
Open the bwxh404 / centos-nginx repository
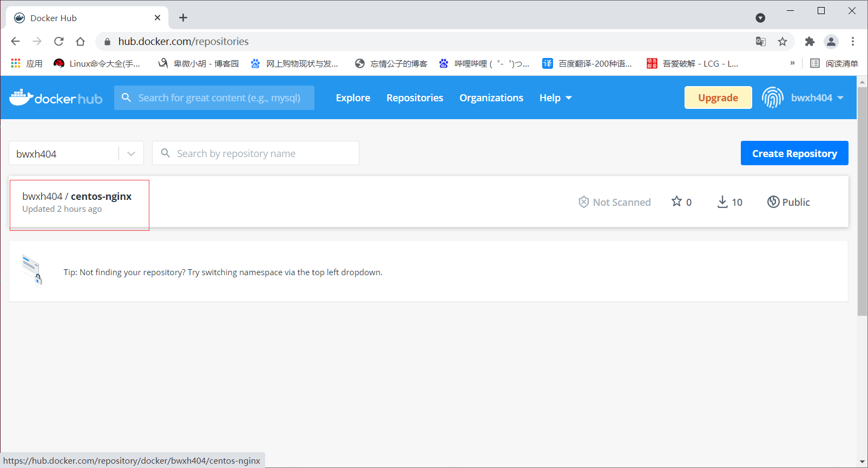coord(77,196)
